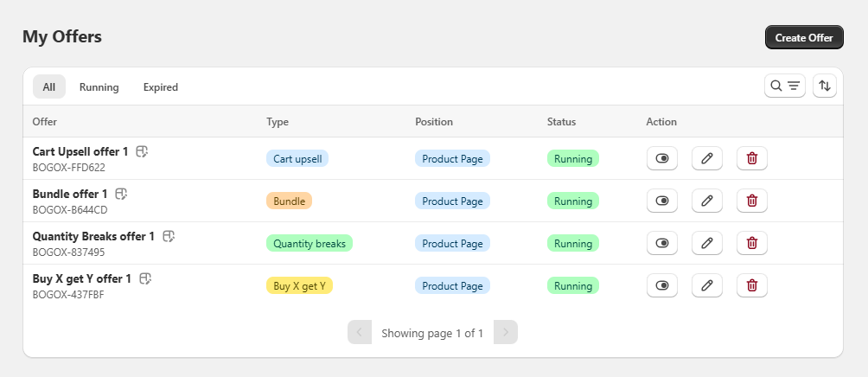The image size is (868, 377).
Task: Copy the Bundle offer 1 ID icon
Action: [122, 194]
